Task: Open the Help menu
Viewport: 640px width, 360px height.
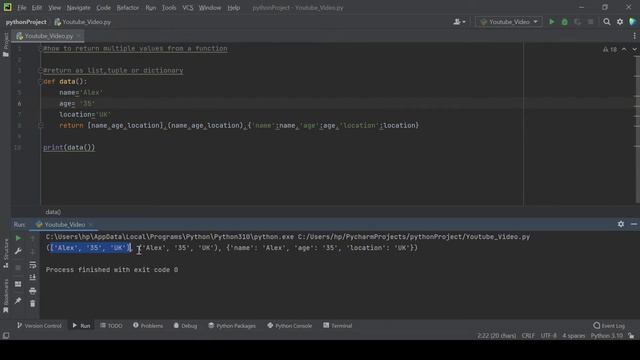Action: [233, 8]
